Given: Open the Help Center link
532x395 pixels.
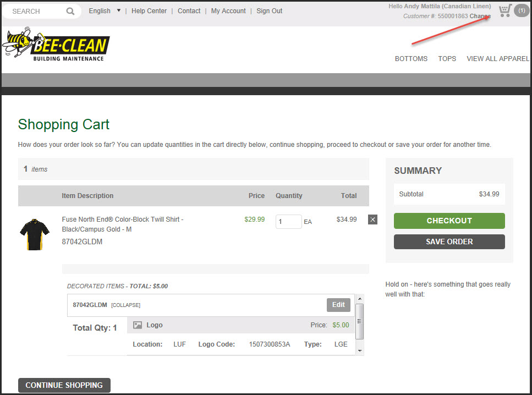Looking at the screenshot, I should click(148, 11).
